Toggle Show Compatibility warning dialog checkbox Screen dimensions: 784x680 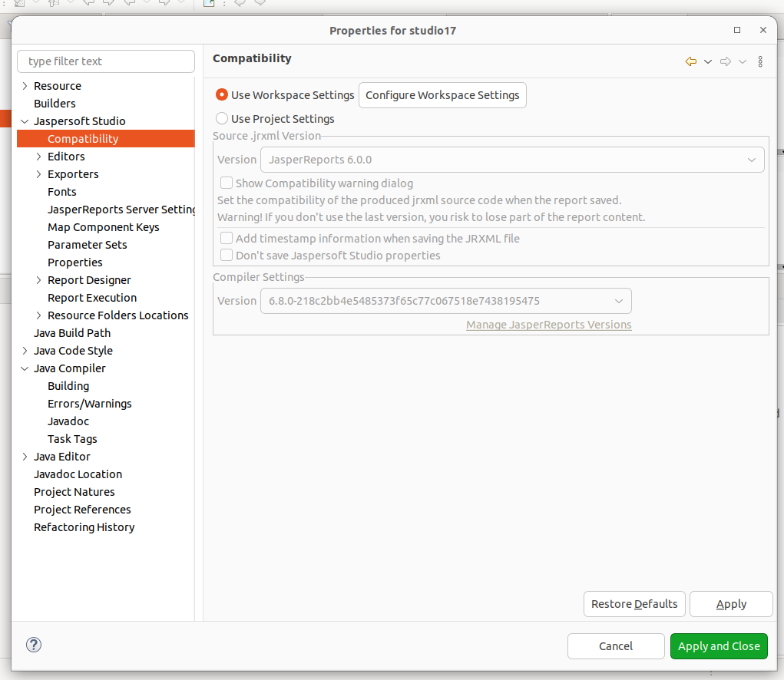coord(227,183)
